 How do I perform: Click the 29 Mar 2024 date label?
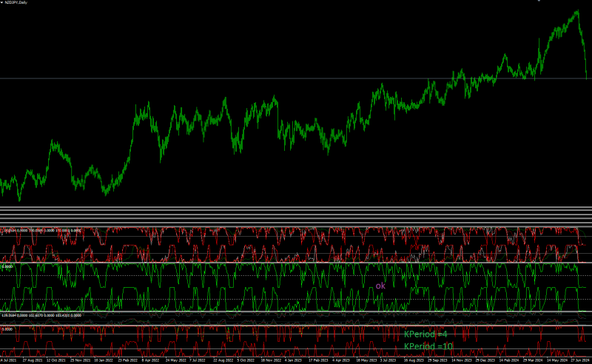click(x=533, y=360)
